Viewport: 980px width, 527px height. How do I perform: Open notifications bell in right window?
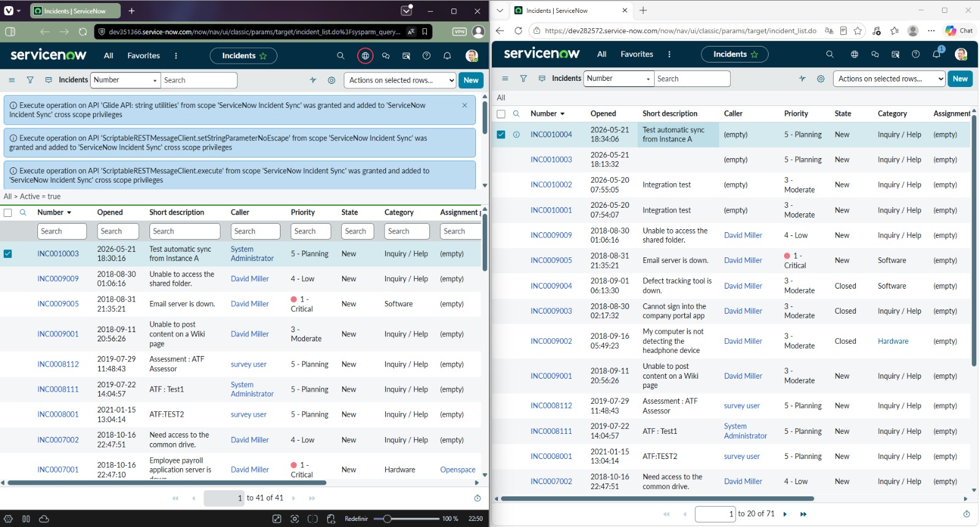[937, 54]
